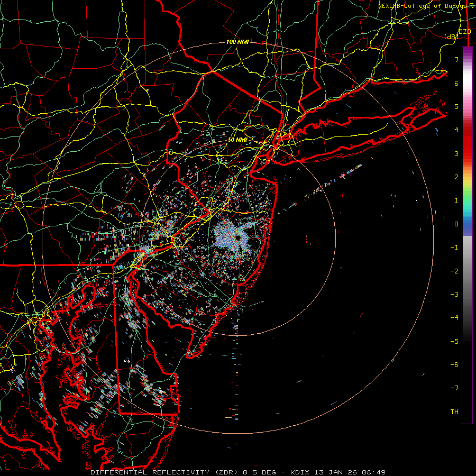476x476 pixels.
Task: Click the "2" value on the dB scale
Action: pyautogui.click(x=456, y=177)
